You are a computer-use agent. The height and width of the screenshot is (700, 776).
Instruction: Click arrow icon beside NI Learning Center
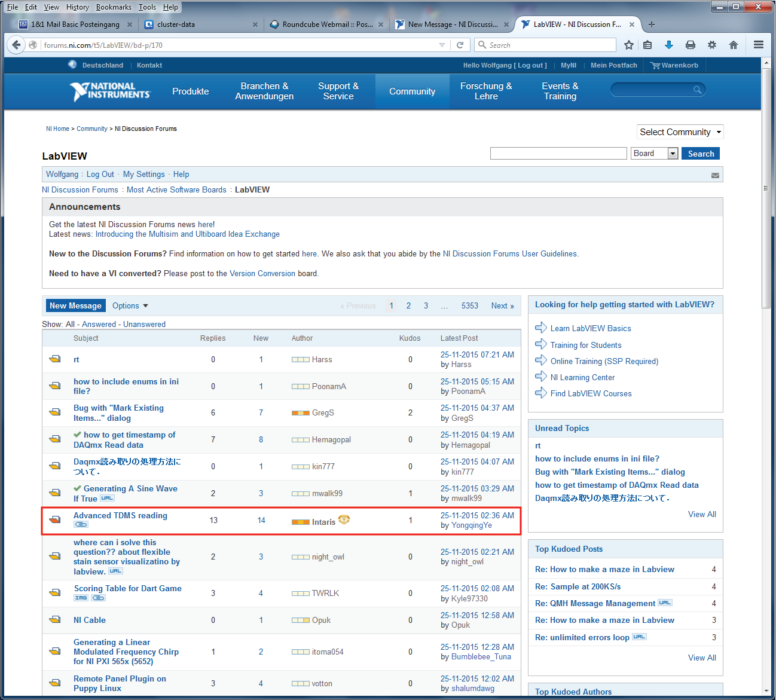(x=541, y=377)
